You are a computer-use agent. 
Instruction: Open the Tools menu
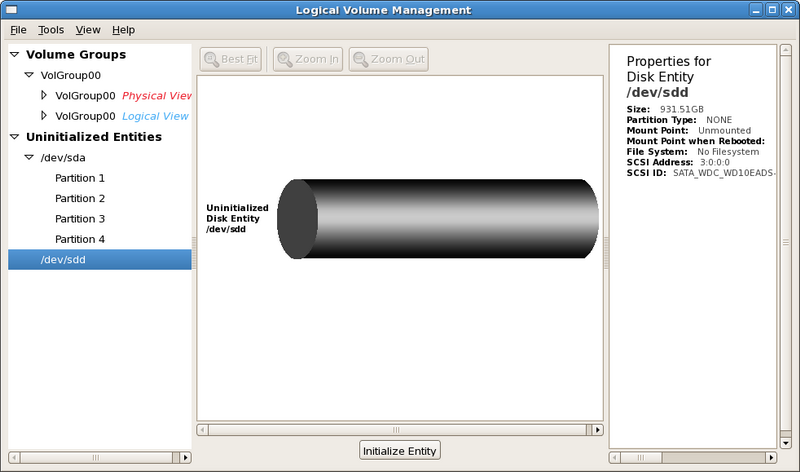click(x=51, y=30)
